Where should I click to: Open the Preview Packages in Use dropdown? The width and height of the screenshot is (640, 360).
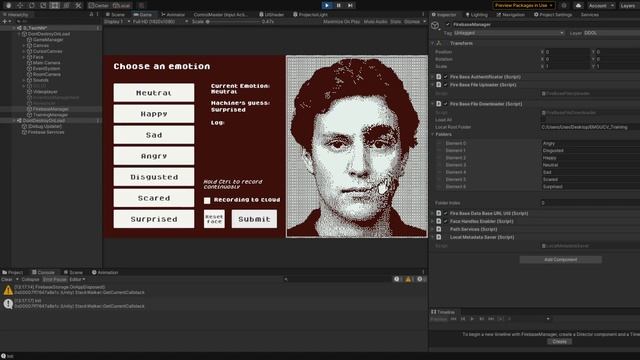coord(524,5)
